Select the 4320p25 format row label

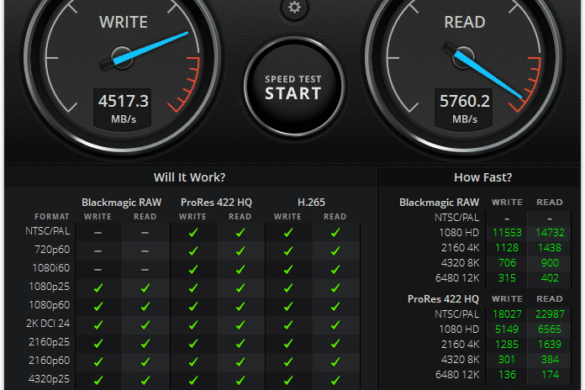[x=49, y=379]
